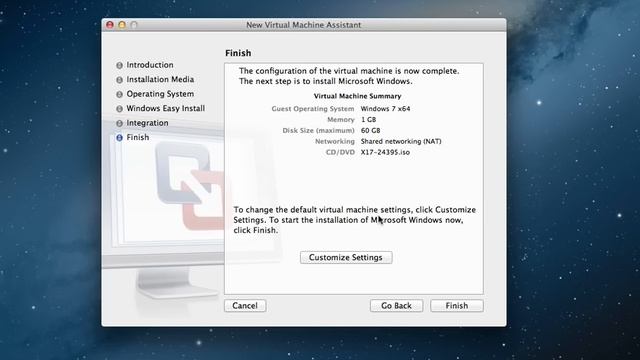Select the Finish step in sidebar
The height and width of the screenshot is (360, 640).
(x=138, y=137)
